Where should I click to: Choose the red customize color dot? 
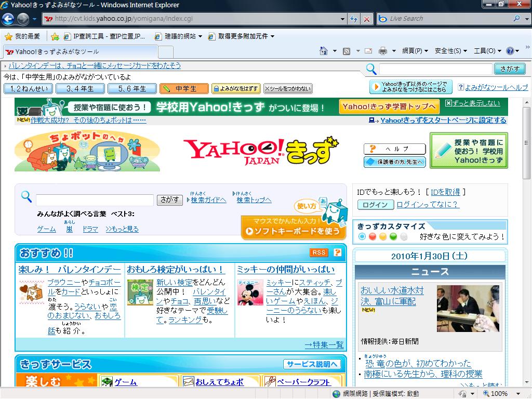373,236
